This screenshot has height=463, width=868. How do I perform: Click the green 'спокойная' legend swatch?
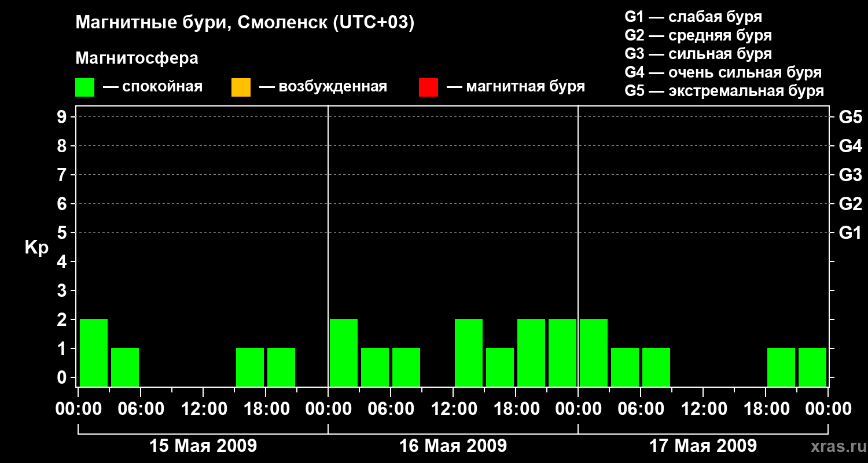pos(84,87)
